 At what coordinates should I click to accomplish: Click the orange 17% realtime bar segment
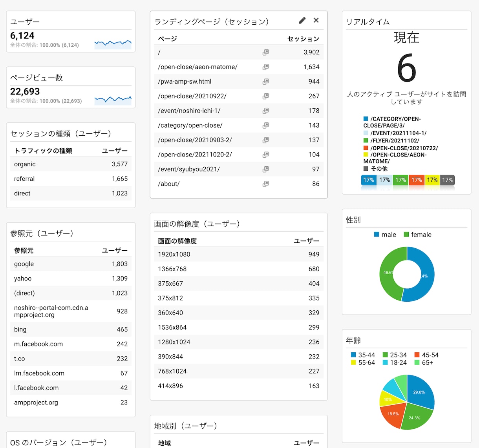click(x=417, y=180)
